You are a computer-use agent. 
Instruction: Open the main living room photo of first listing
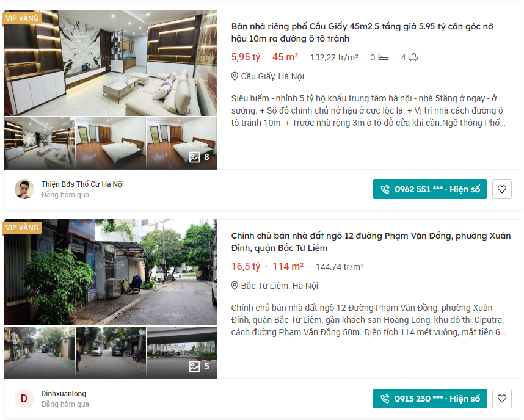111,63
